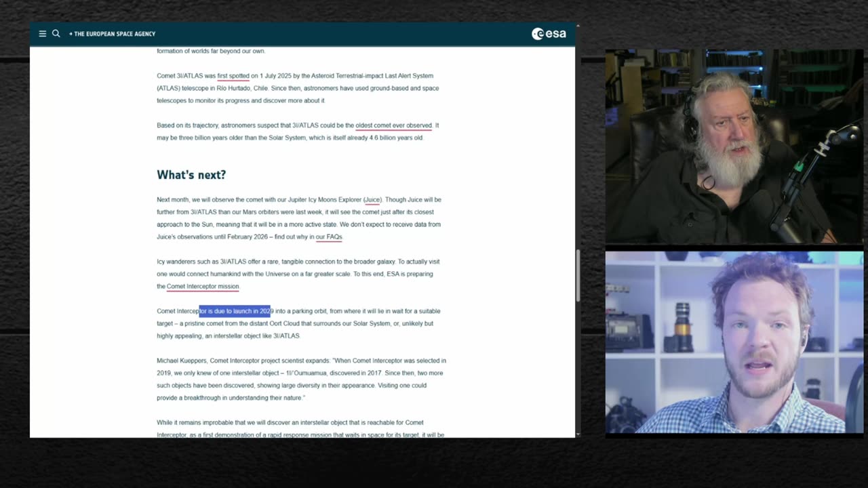Open the 'oldest comet ever observed' link
Viewport: 868px width, 488px height.
point(393,125)
